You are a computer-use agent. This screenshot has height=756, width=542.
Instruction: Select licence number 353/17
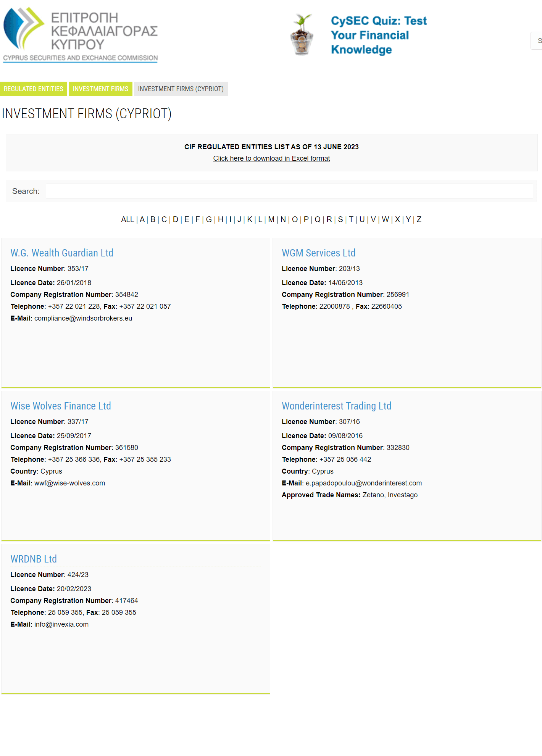coord(78,269)
